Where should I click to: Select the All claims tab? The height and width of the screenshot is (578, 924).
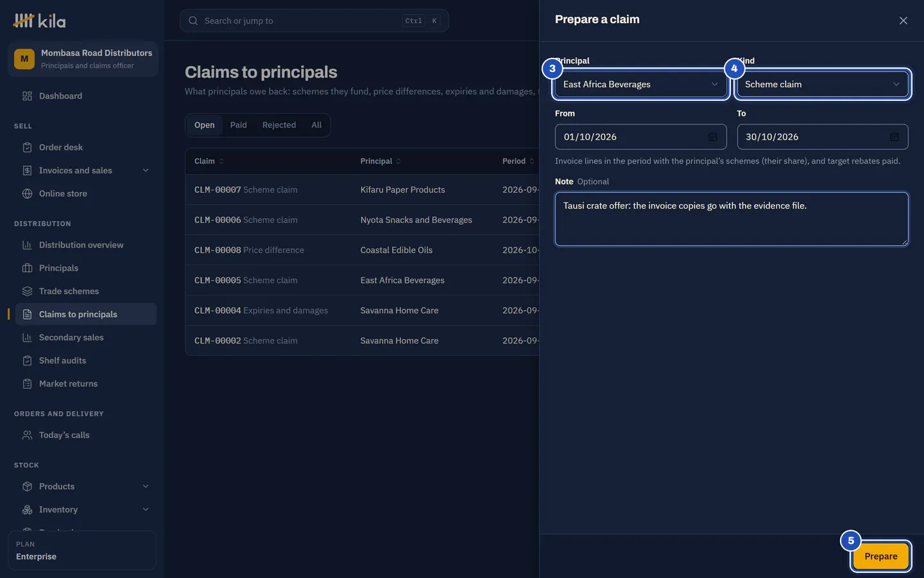[316, 125]
